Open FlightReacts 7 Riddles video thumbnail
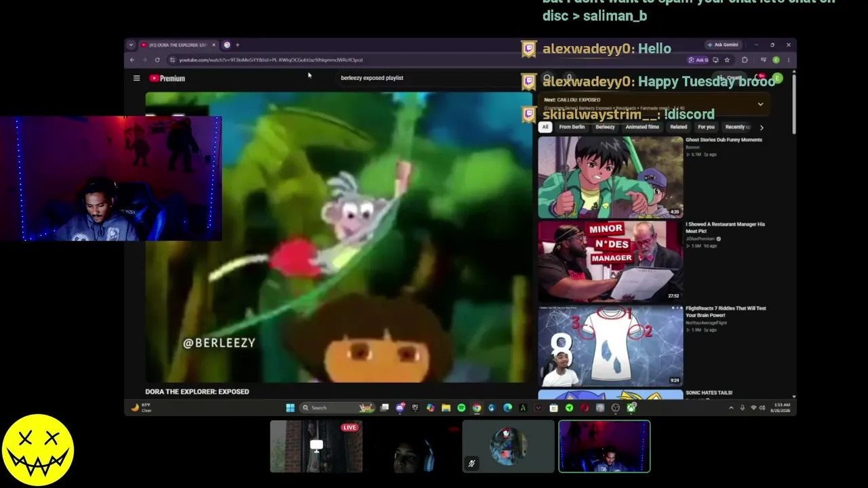868x488 pixels. 610,346
